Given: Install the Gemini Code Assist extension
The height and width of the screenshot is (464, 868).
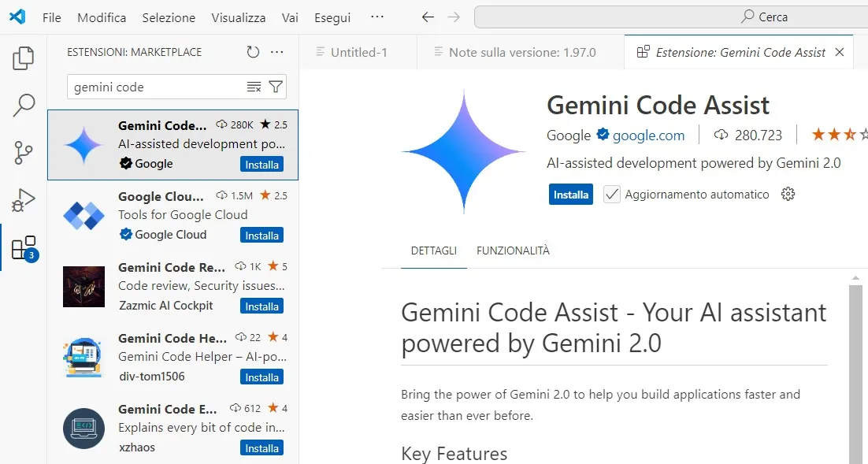Looking at the screenshot, I should [x=570, y=194].
